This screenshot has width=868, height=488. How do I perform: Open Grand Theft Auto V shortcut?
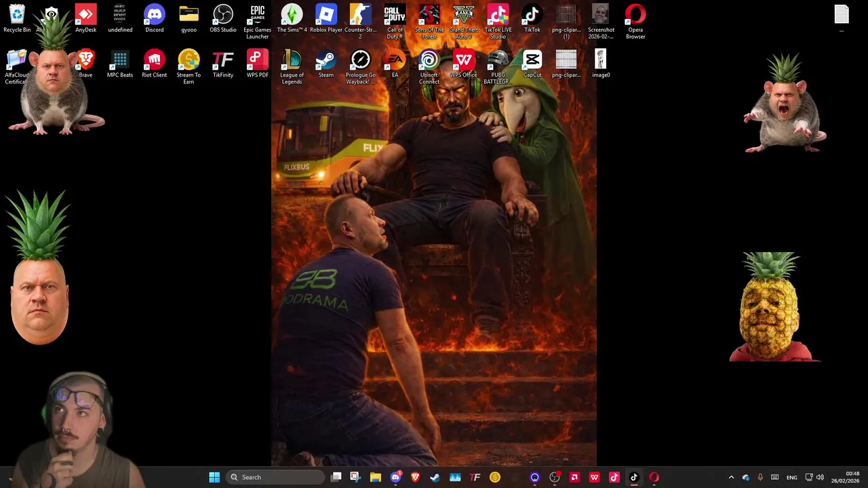(464, 22)
